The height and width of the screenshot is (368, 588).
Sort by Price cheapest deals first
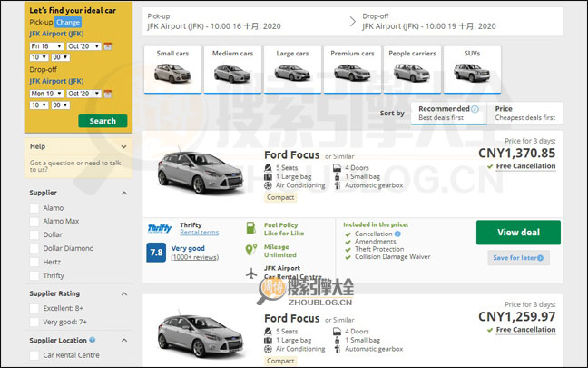tap(525, 113)
